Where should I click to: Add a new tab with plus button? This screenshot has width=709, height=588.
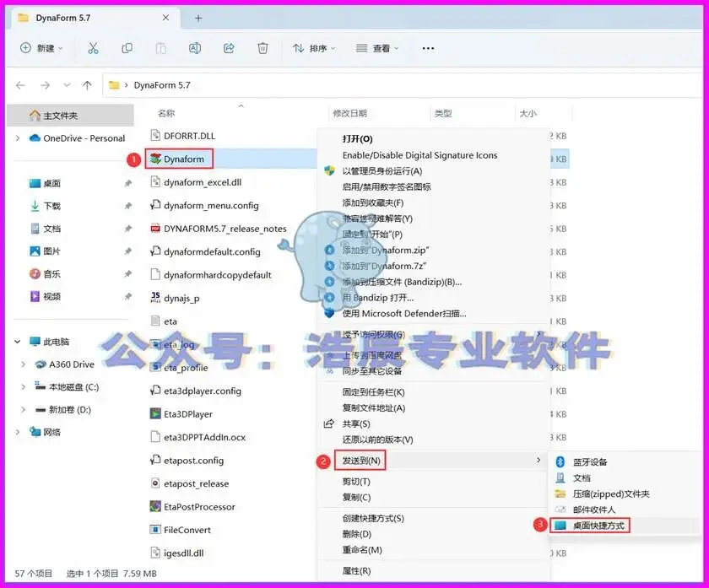pyautogui.click(x=198, y=18)
